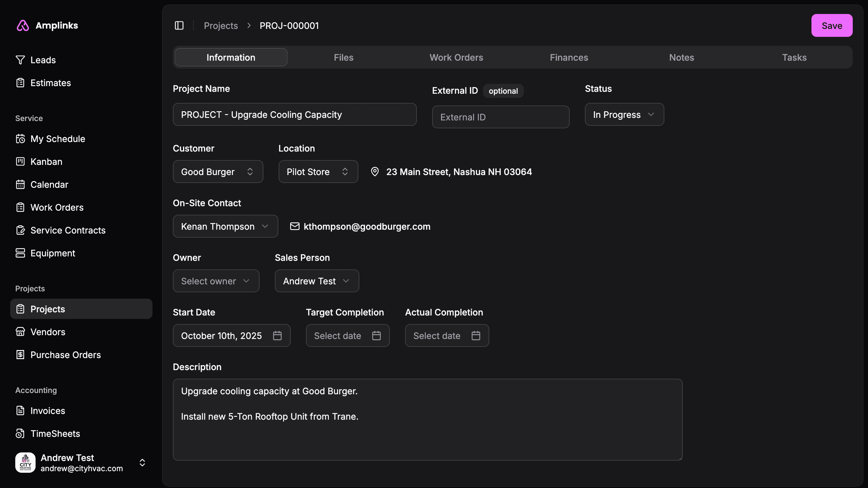Expand the Status In Progress dropdown
This screenshot has width=868, height=488.
624,115
